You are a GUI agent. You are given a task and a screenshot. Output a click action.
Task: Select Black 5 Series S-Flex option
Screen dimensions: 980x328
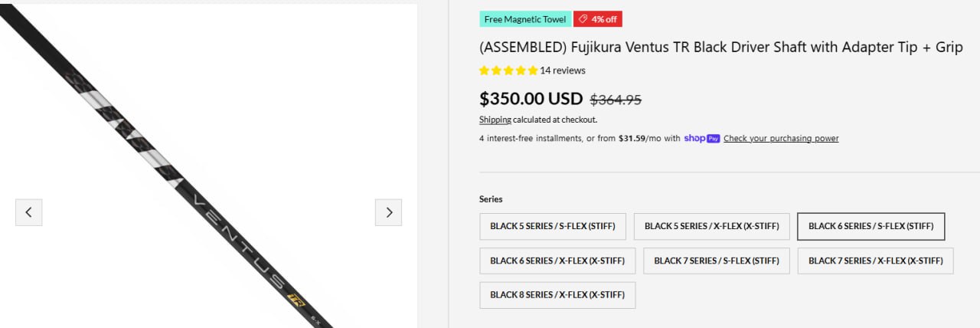click(x=553, y=226)
